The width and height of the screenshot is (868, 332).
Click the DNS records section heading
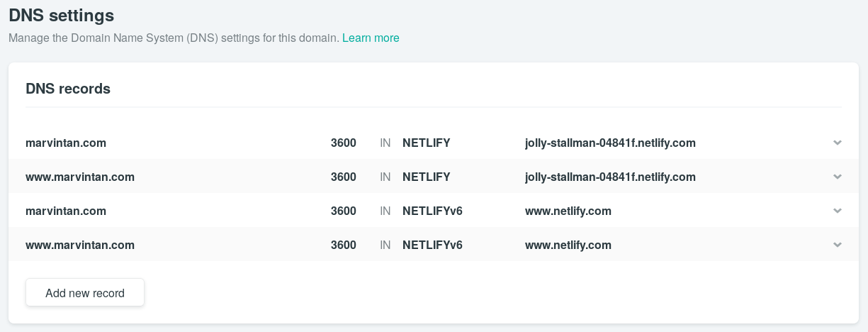point(68,89)
